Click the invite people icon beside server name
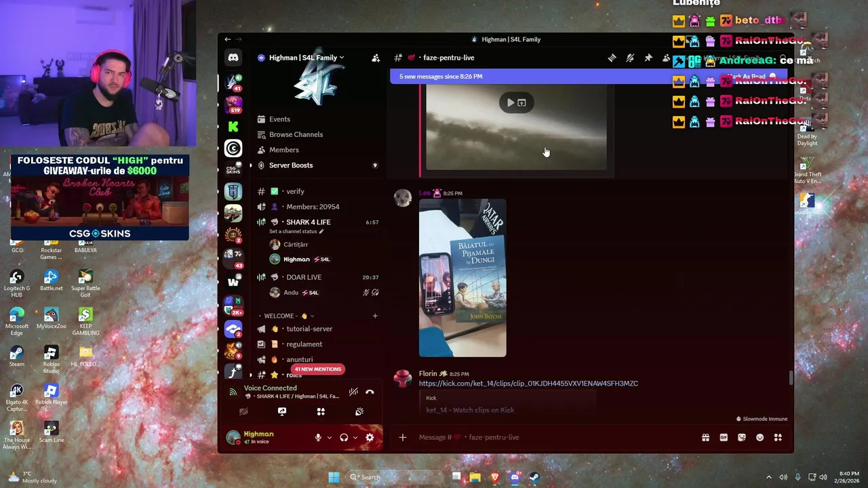Viewport: 868px width, 488px height. pyautogui.click(x=376, y=58)
